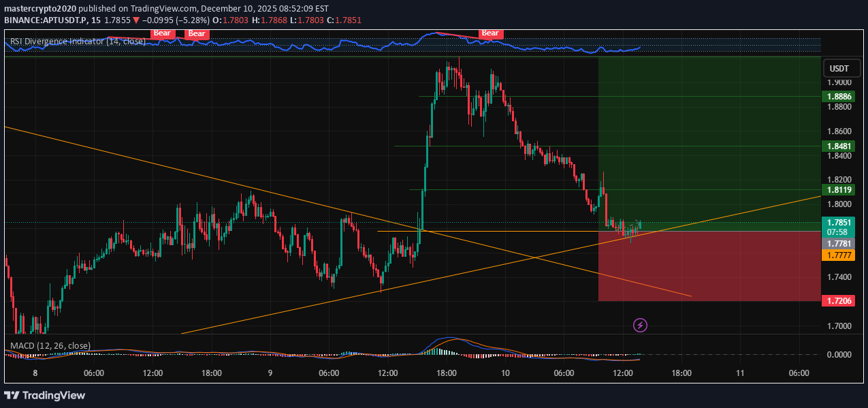Open the mastercrypto2020 profile link
868x408 pixels.
(x=39, y=8)
